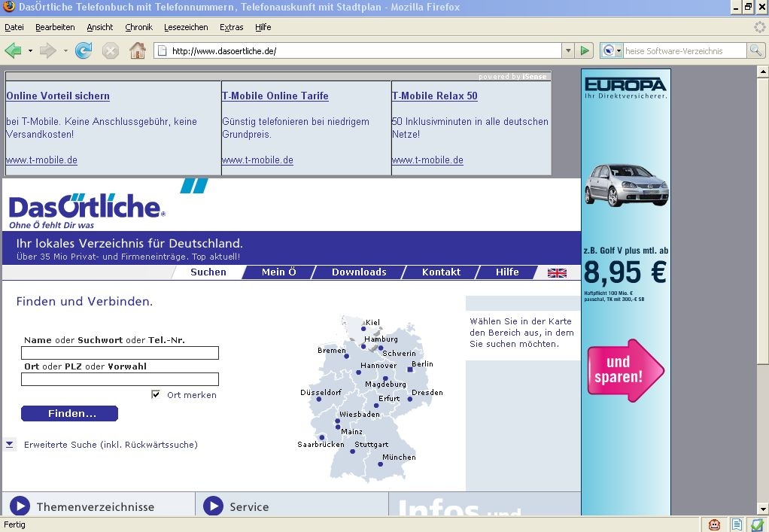Screen dimensions: 769x532
Task: Click the vertical scrollbar up arrow
Action: pos(763,72)
